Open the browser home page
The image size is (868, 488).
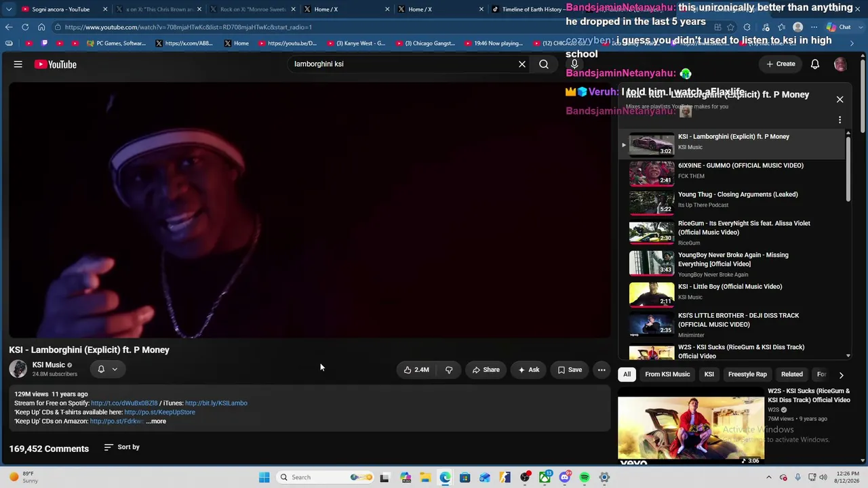41,27
